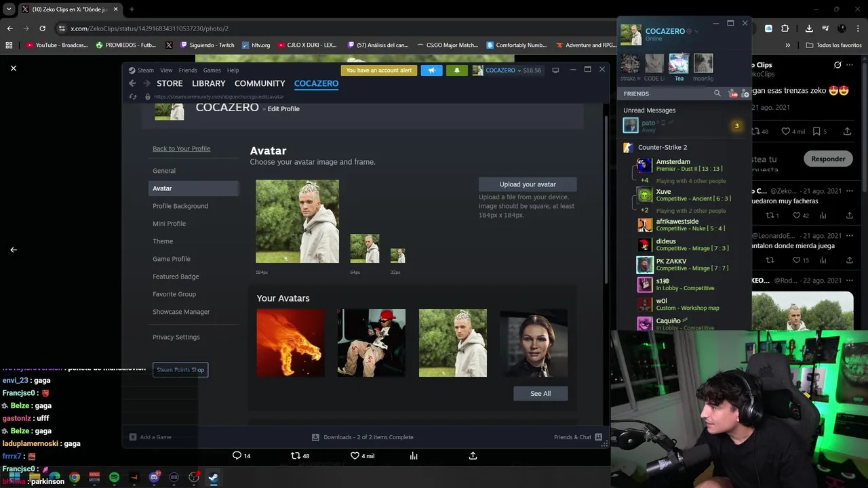Expand Xuve's group of 2 other players
868x488 pixels.
click(644, 211)
